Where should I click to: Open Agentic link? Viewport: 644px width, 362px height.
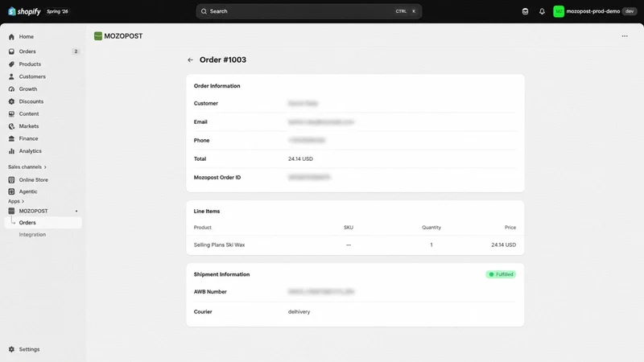(28, 191)
